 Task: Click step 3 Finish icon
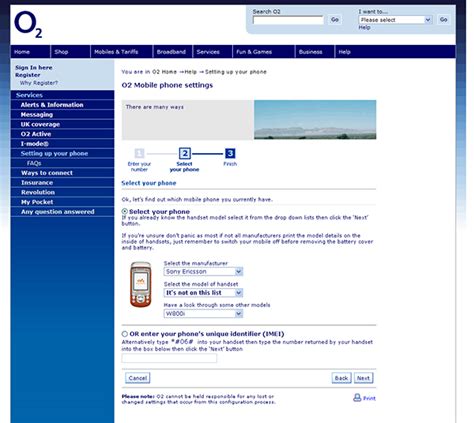pos(230,153)
